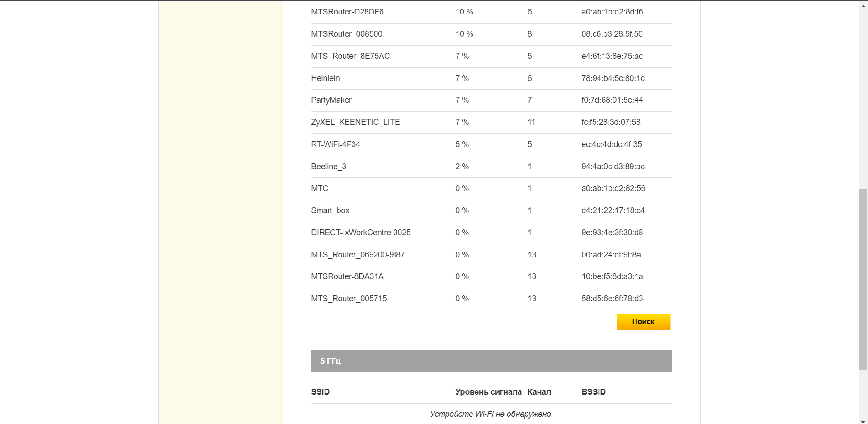Click BSSID 58:d5:6e:6f:78:d3

612,299
